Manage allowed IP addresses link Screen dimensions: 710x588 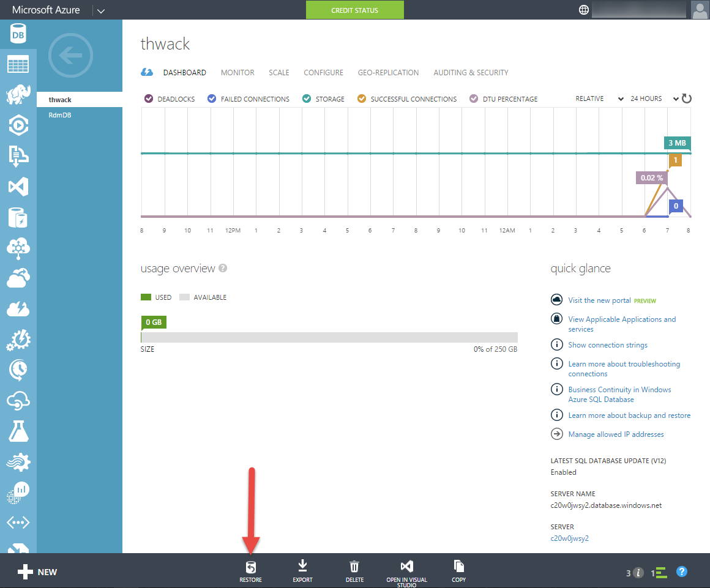tap(616, 434)
